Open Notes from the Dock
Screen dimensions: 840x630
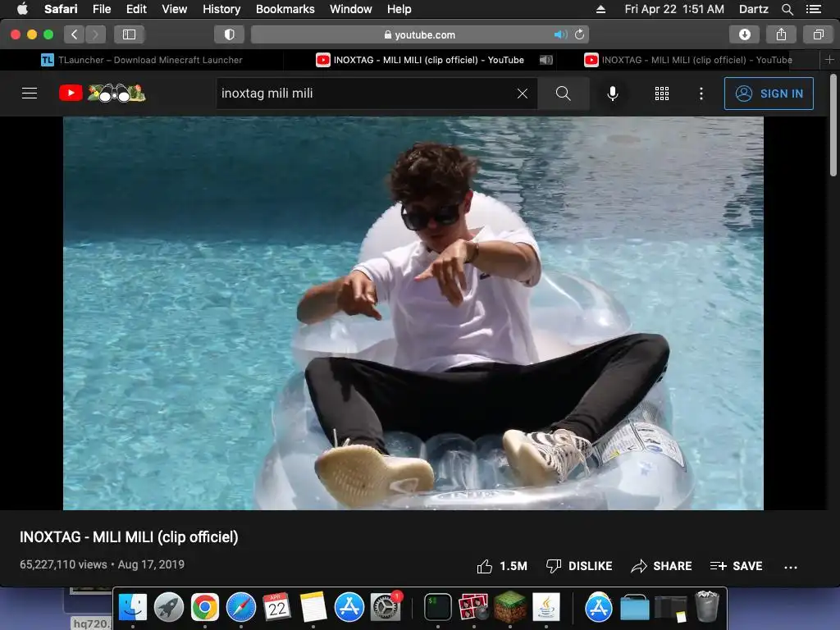pyautogui.click(x=313, y=607)
